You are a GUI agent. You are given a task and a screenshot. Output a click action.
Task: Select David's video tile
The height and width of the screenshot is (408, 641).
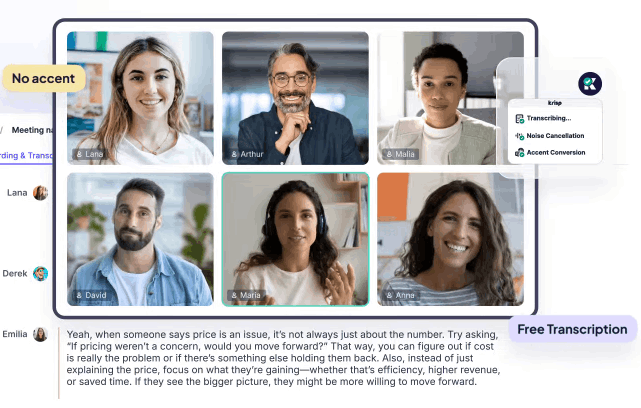click(x=140, y=239)
